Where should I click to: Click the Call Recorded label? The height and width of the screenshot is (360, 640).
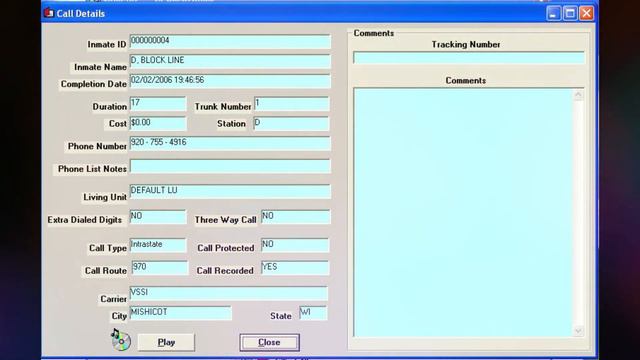[225, 271]
